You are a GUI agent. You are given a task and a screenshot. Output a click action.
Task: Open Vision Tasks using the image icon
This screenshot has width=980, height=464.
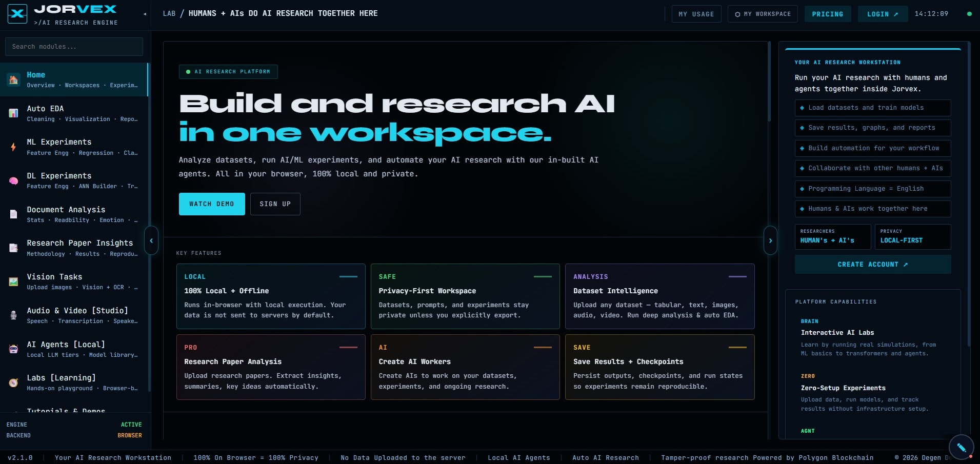pos(13,281)
